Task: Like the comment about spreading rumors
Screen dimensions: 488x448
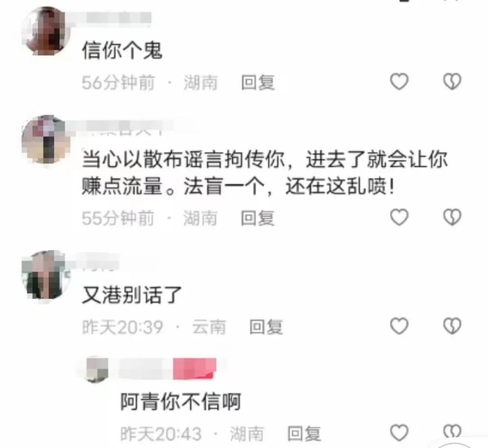Action: point(399,217)
